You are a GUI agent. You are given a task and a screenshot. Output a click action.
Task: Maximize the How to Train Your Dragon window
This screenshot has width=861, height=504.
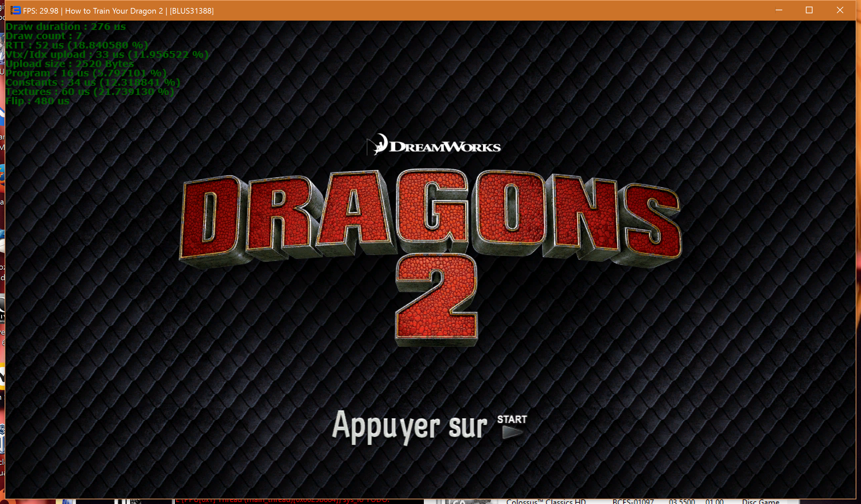click(809, 10)
